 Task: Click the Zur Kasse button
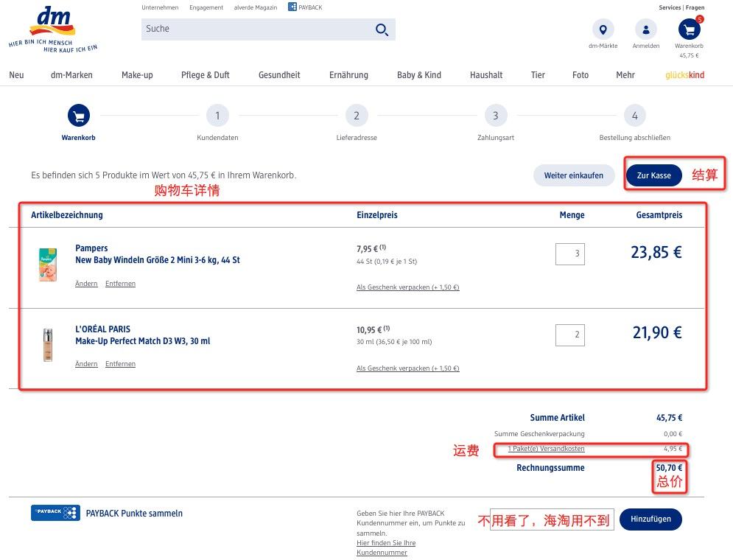(653, 175)
